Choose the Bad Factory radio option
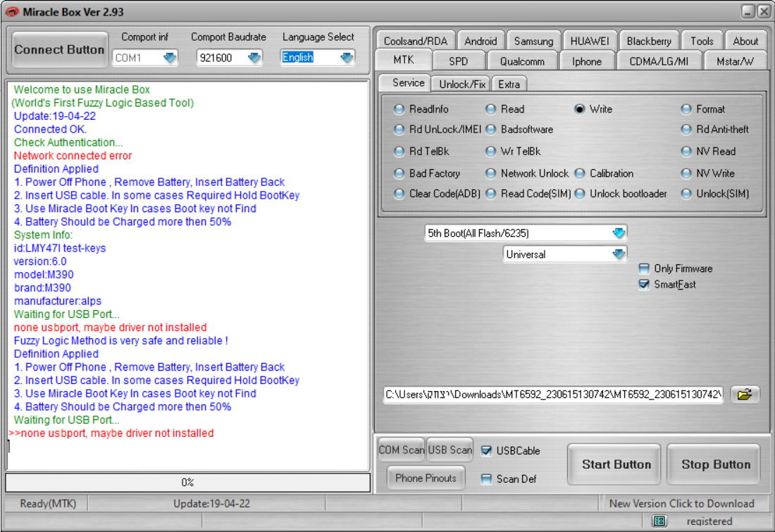The image size is (775, 532). [399, 173]
